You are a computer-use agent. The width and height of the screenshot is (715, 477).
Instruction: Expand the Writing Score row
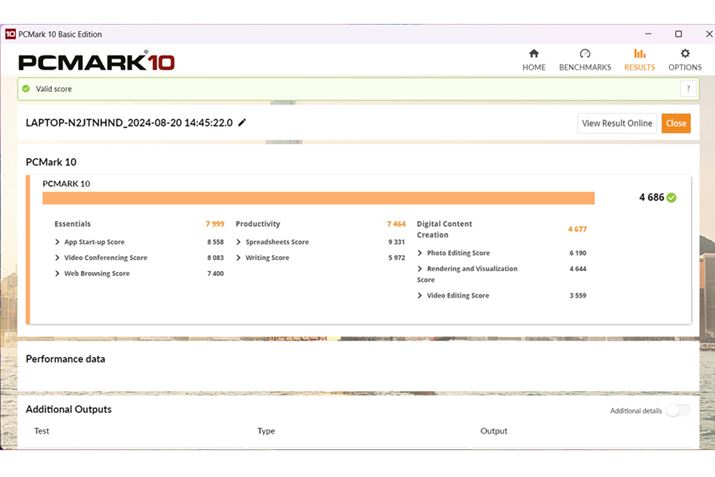point(239,258)
